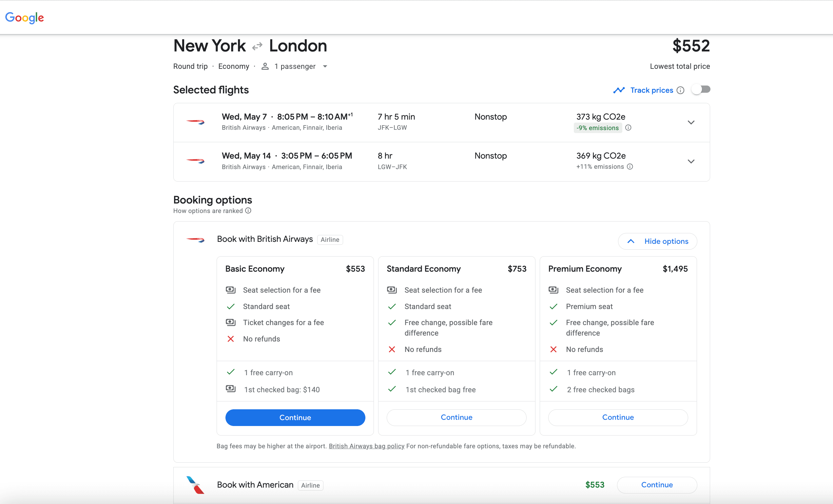Continue with Premium Economy for $1,495

[618, 417]
